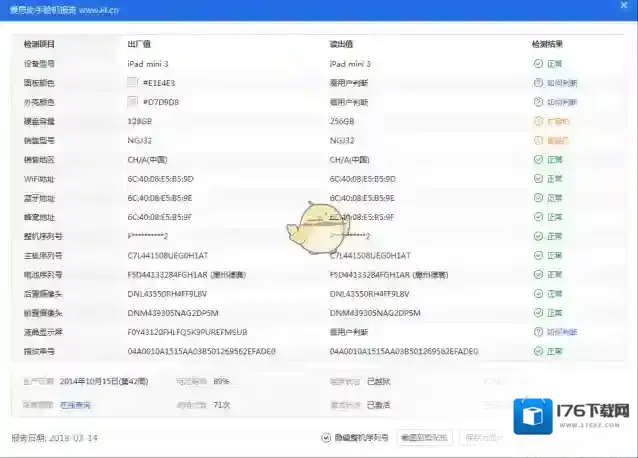Select factory front camera DNM439305NAG2DP5M
Screen dimensions: 638x458
pyautogui.click(x=173, y=313)
